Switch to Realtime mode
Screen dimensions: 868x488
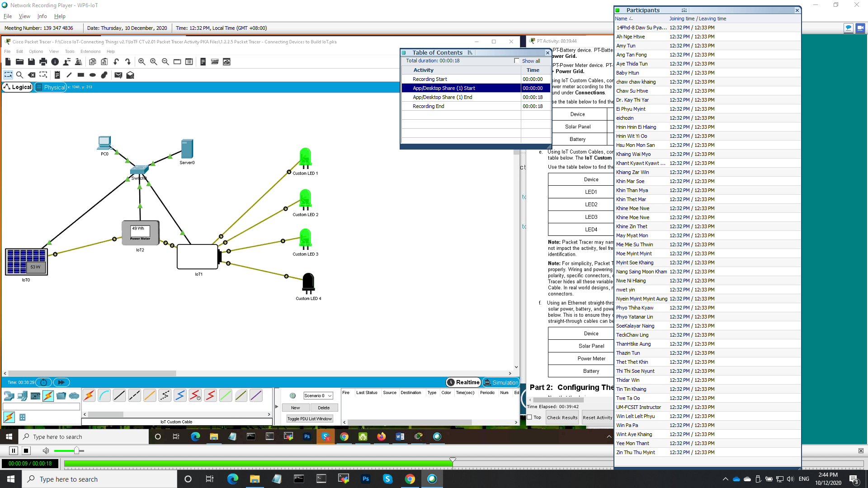click(463, 382)
